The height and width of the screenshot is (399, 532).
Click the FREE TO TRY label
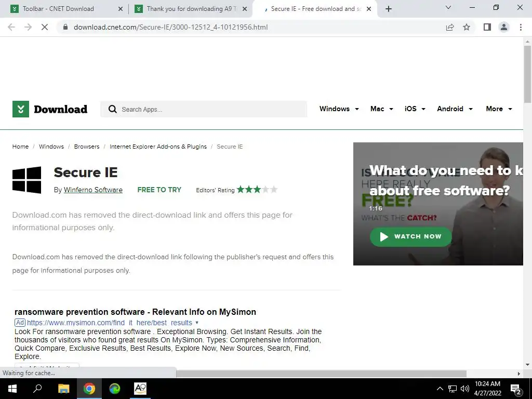[159, 190]
